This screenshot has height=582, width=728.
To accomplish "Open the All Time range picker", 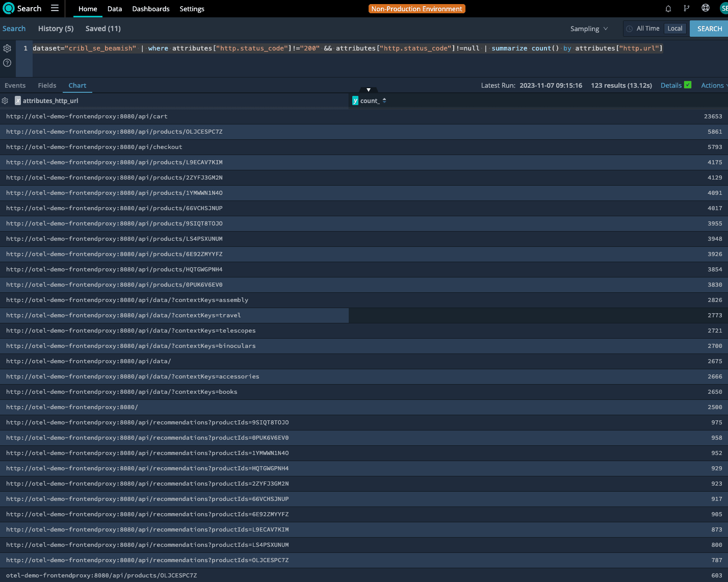I will tap(643, 29).
